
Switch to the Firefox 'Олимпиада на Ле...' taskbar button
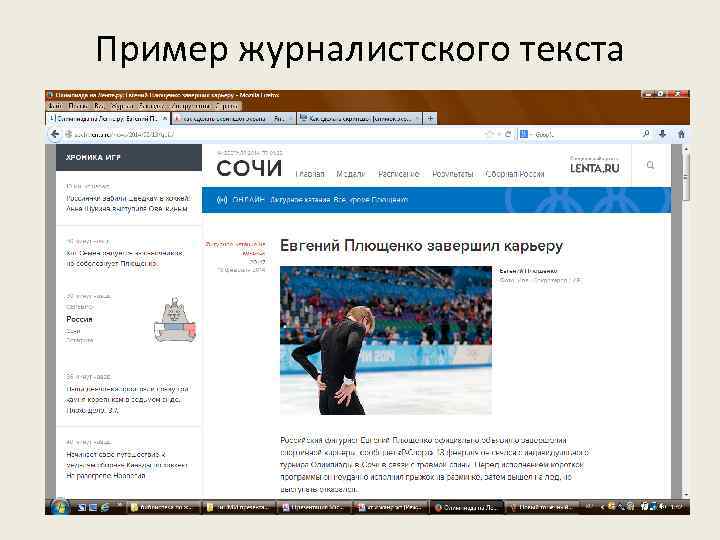pyautogui.click(x=467, y=507)
